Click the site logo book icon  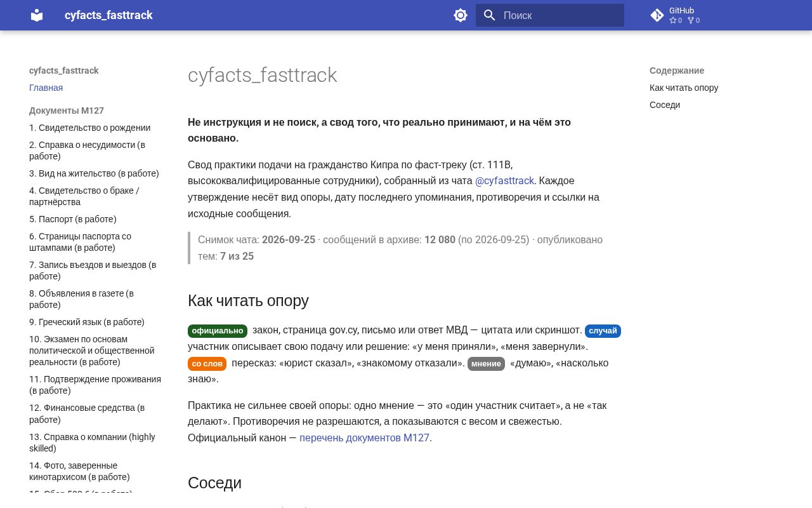click(37, 15)
